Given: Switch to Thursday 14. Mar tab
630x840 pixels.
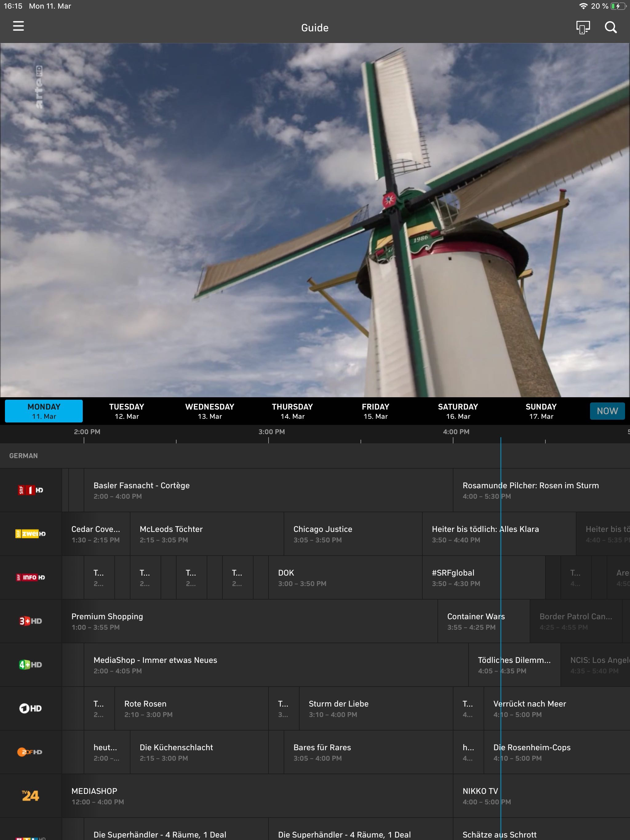Looking at the screenshot, I should coord(292,411).
